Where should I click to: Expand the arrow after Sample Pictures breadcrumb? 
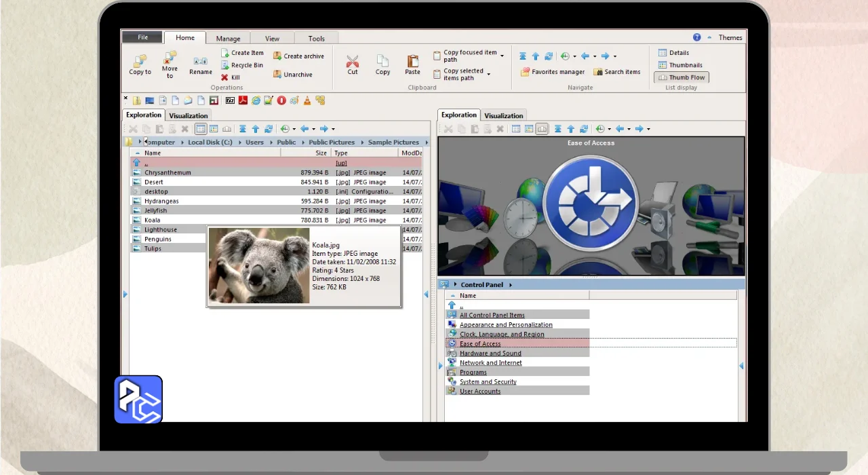427,142
